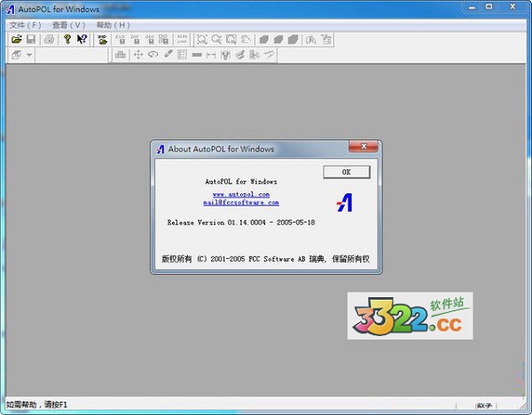Viewport: 532px width, 415px height.
Task: Click the ACAD link toolbar icon
Action: pos(182,39)
